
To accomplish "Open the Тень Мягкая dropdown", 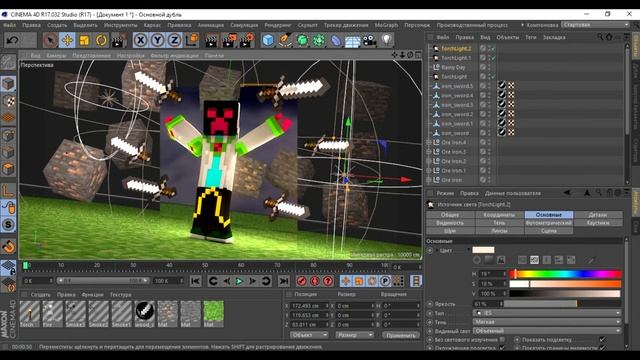I will point(547,322).
